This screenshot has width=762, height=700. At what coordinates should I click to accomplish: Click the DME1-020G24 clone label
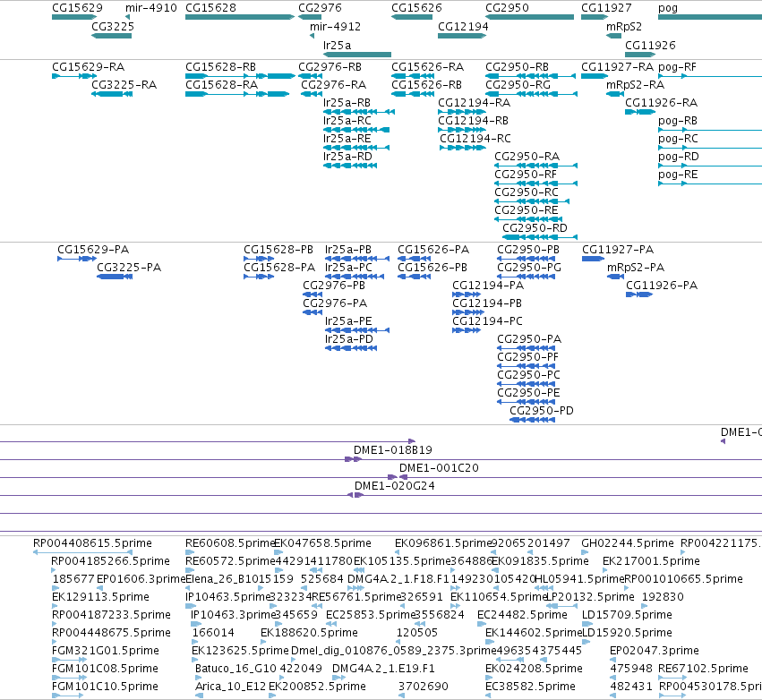(x=395, y=486)
